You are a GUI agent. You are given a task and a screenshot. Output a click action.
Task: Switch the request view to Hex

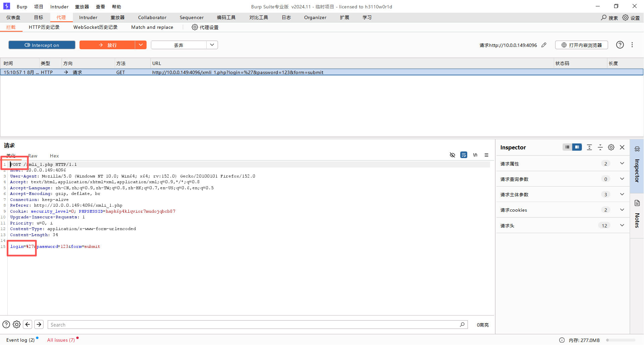click(54, 156)
